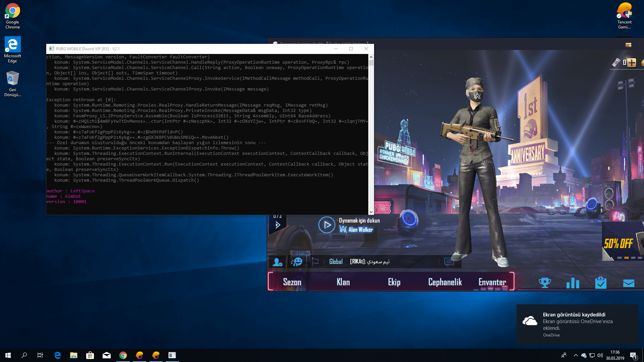Open the OneDrive screenshot saved notification
The height and width of the screenshot is (362, 644).
pyautogui.click(x=578, y=324)
